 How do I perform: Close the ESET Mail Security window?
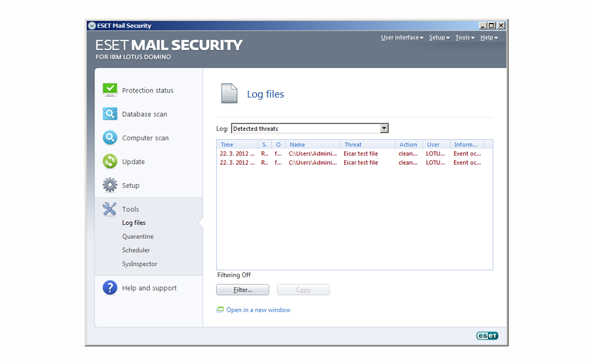(500, 26)
